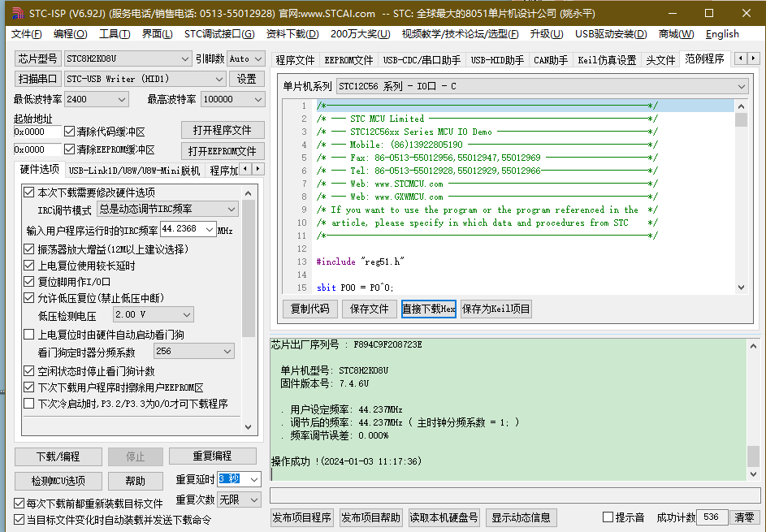The width and height of the screenshot is (766, 532).
Task: Switch language via English menu
Action: [x=722, y=34]
